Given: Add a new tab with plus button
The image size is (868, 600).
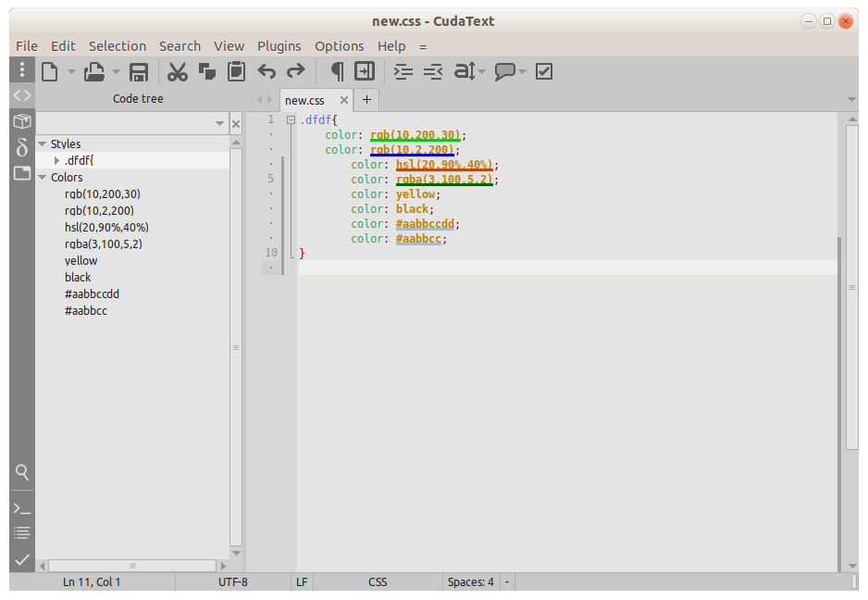Looking at the screenshot, I should (366, 100).
